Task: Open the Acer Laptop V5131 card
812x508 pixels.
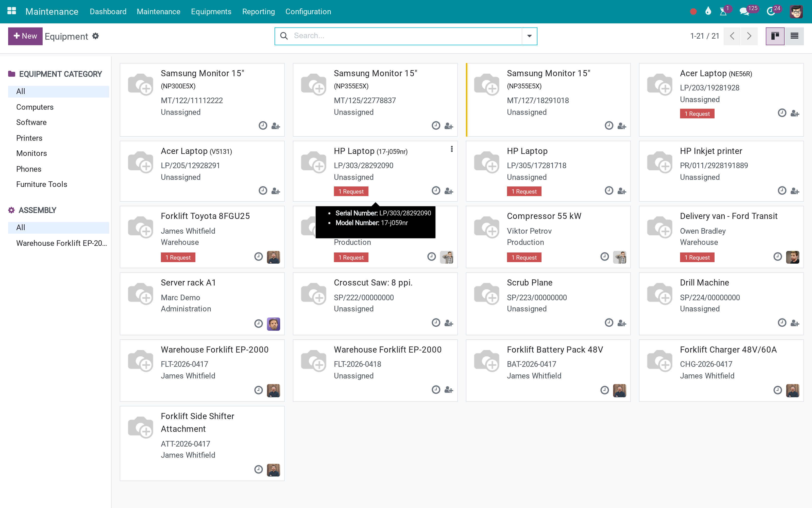Action: pos(202,171)
